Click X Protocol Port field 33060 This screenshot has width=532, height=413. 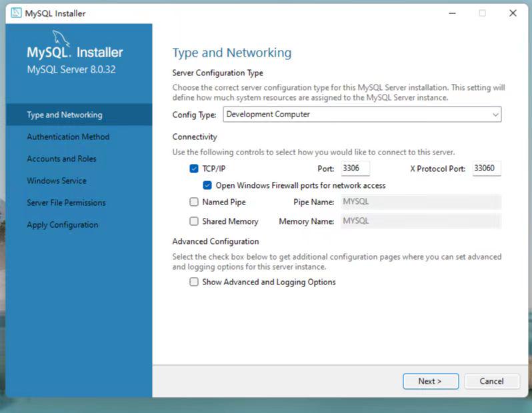tap(487, 168)
